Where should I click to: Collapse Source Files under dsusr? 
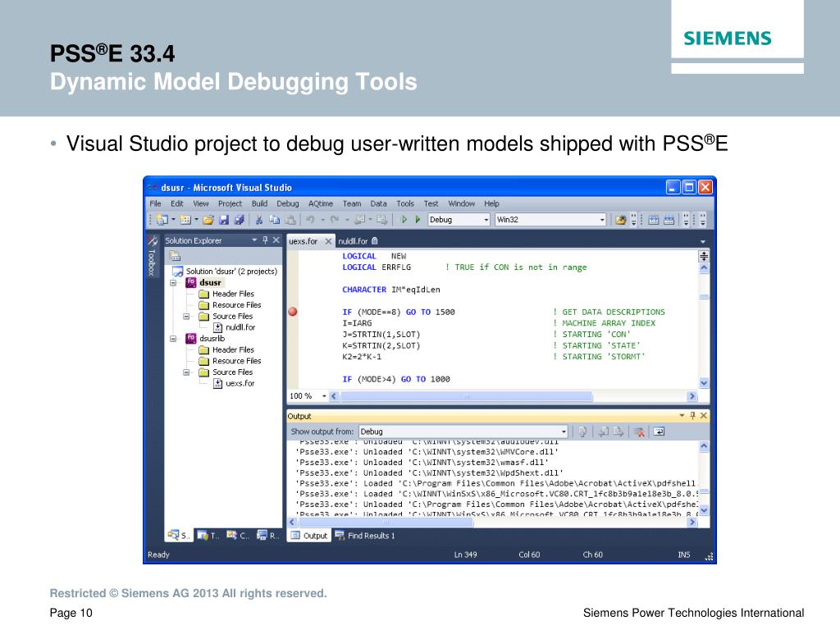point(186,316)
